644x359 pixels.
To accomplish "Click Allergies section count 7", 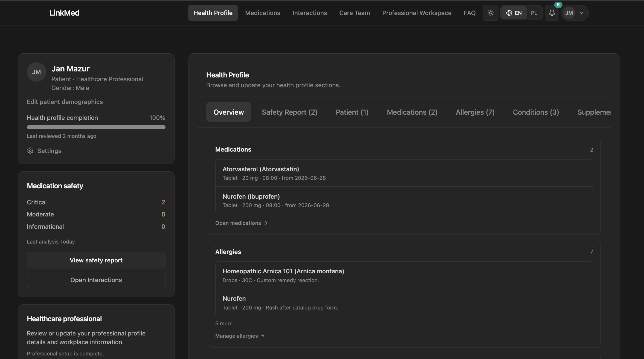I will click(591, 252).
